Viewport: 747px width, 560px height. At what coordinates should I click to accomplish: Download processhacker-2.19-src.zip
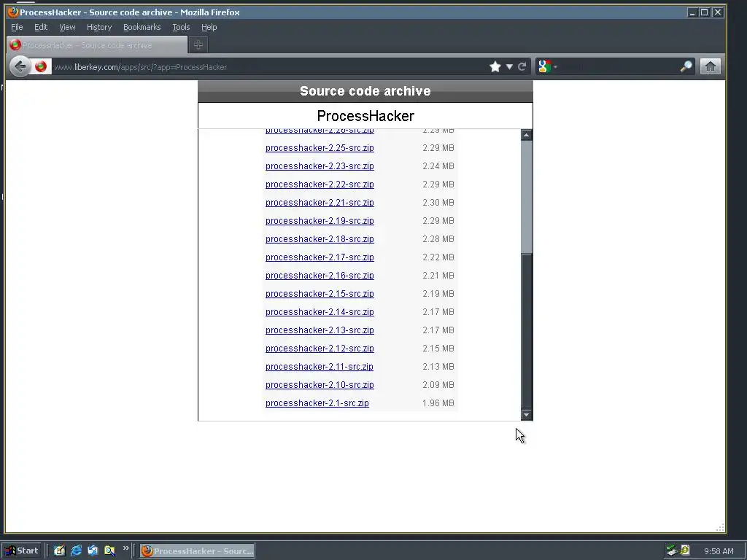pos(320,221)
